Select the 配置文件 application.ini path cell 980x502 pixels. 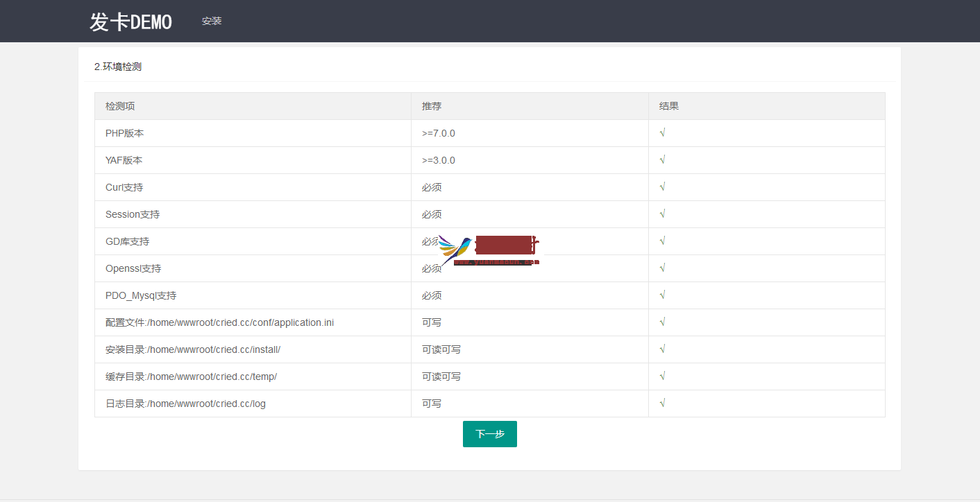(x=219, y=322)
